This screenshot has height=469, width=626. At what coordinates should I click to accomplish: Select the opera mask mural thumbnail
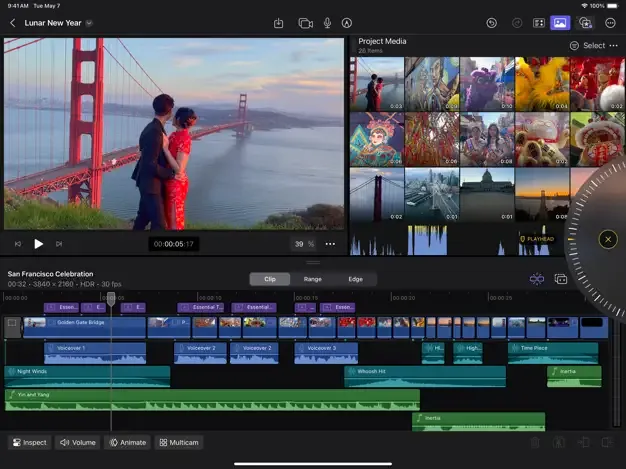click(x=377, y=139)
